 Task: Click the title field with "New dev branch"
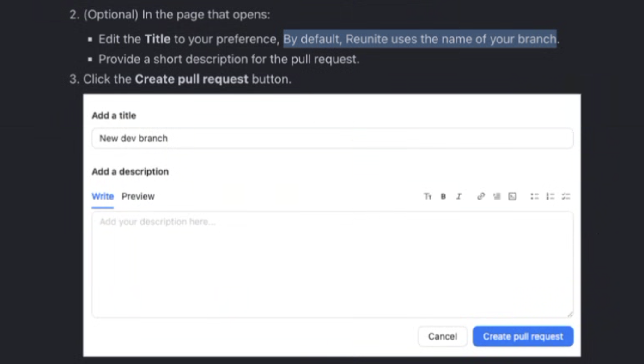pyautogui.click(x=332, y=138)
